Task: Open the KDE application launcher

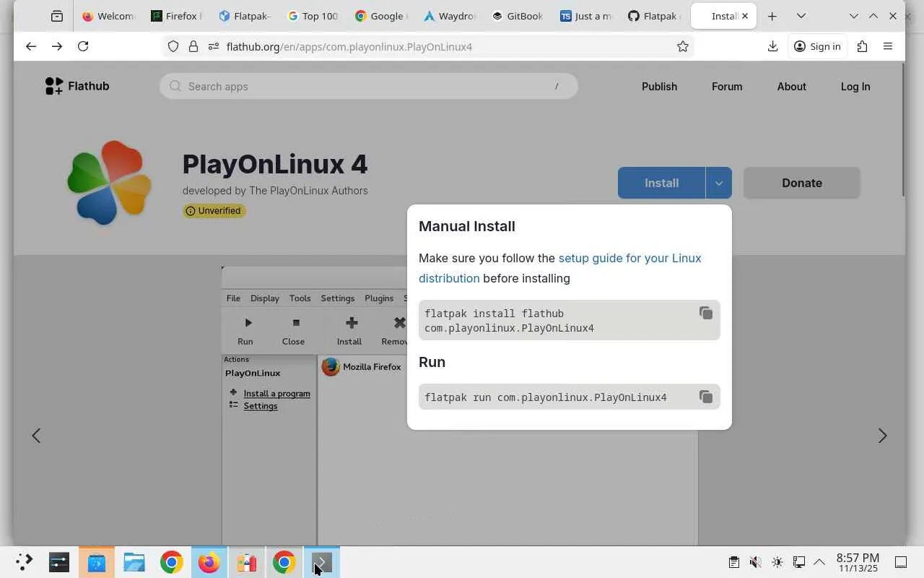Action: 24,562
